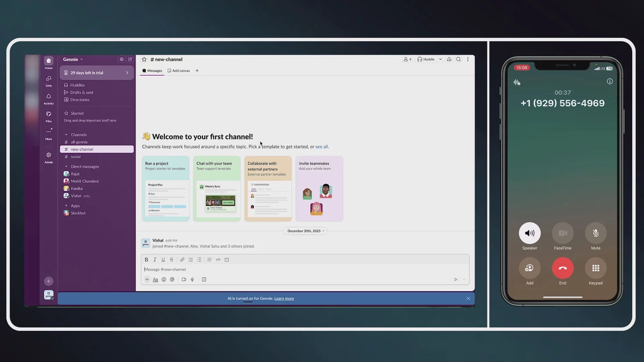This screenshot has height=362, width=644.
Task: Insert a link with the link icon
Action: pos(182,259)
